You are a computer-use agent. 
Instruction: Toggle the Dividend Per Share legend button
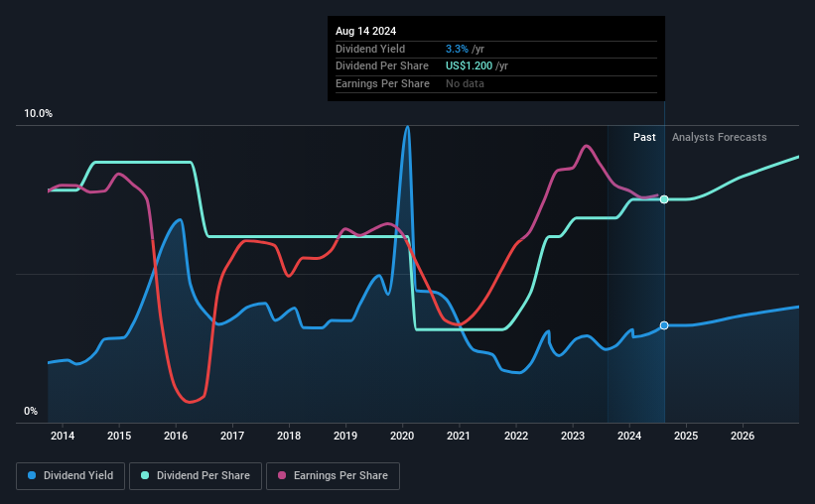coord(196,476)
